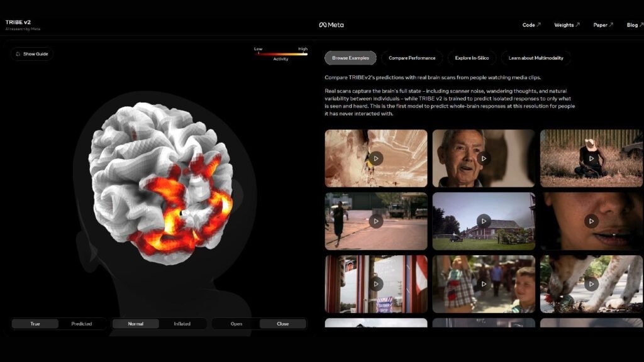Select the True brain scan mode

coord(35,324)
